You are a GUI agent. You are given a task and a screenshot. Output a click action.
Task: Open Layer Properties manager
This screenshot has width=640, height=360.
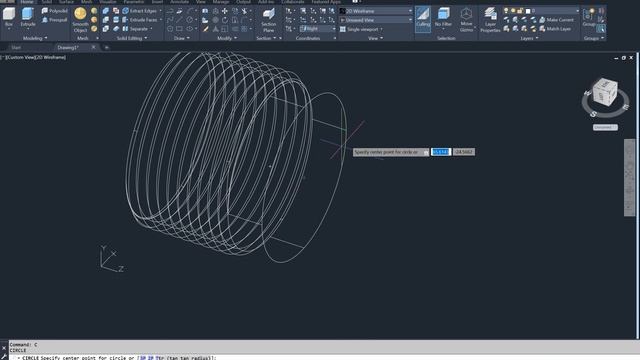(490, 20)
